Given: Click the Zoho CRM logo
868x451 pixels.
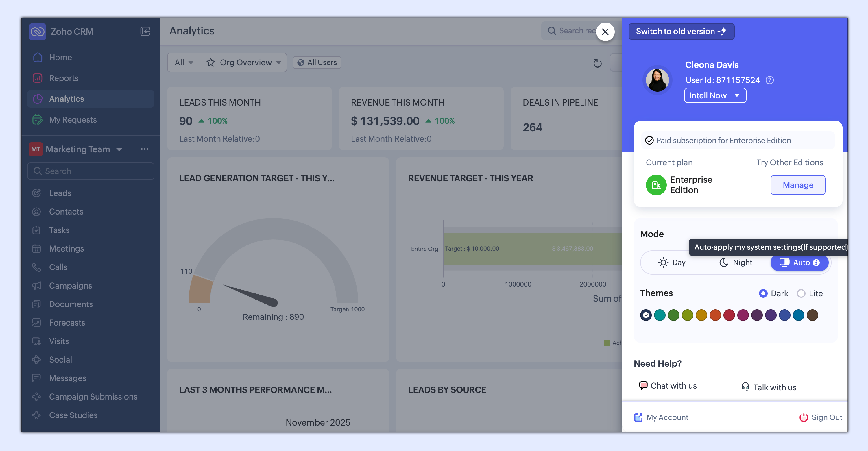Looking at the screenshot, I should coord(37,32).
